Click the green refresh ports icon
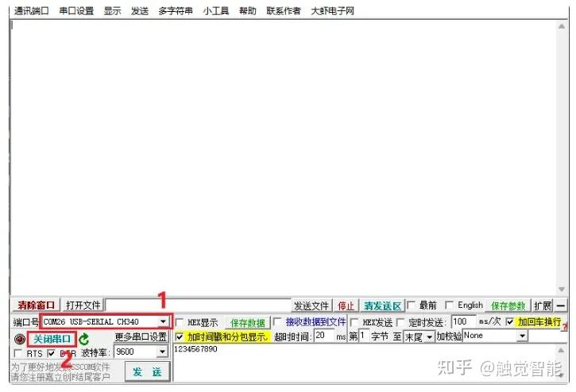Screen dimensions: 576x392 84,339
